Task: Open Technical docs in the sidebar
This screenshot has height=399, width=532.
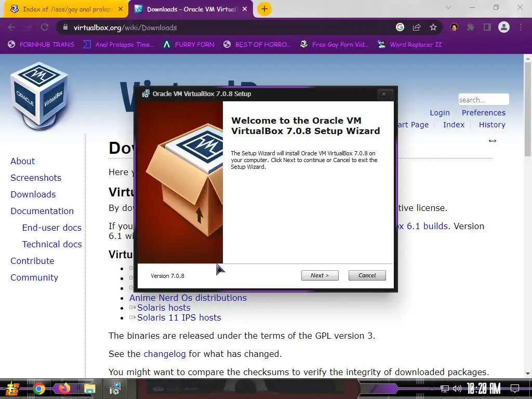Action: pyautogui.click(x=52, y=244)
